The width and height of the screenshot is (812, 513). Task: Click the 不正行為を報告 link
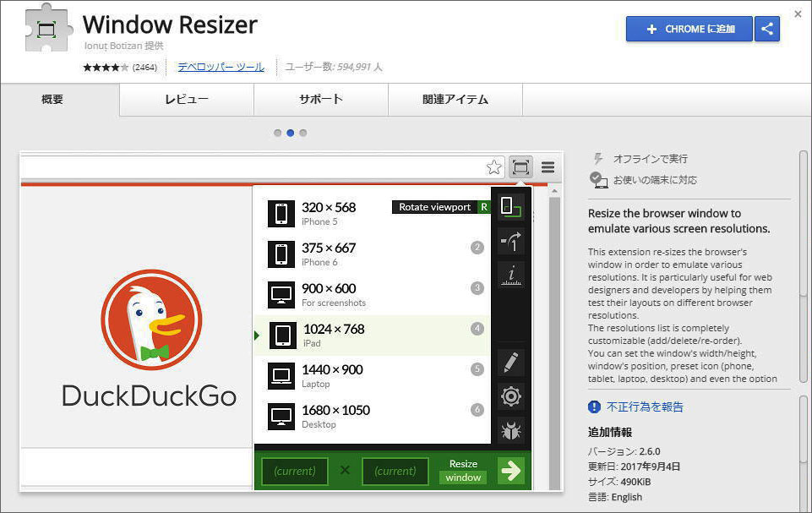point(645,407)
